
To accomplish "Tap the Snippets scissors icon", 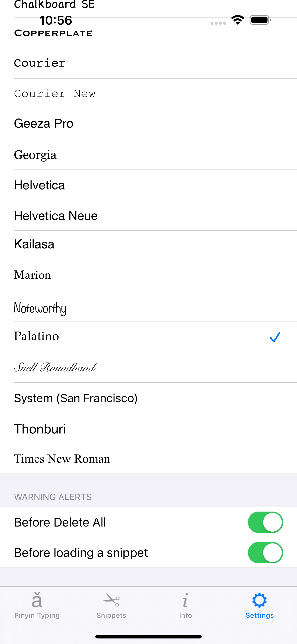I will pyautogui.click(x=111, y=600).
